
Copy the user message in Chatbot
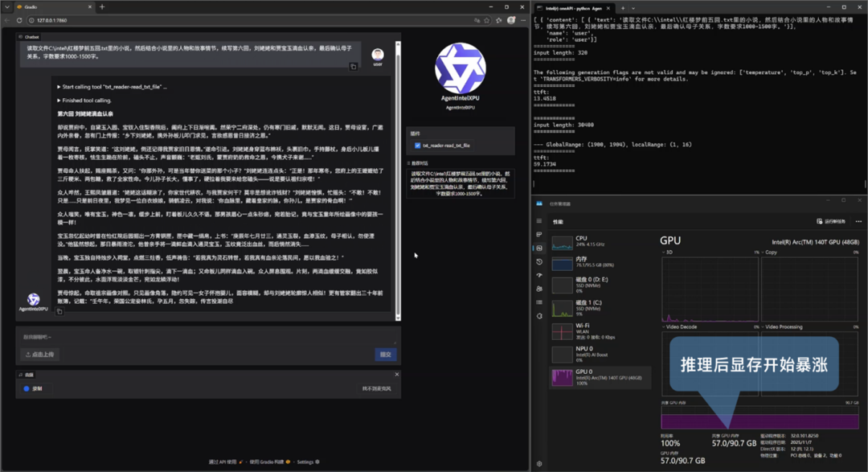click(x=353, y=67)
